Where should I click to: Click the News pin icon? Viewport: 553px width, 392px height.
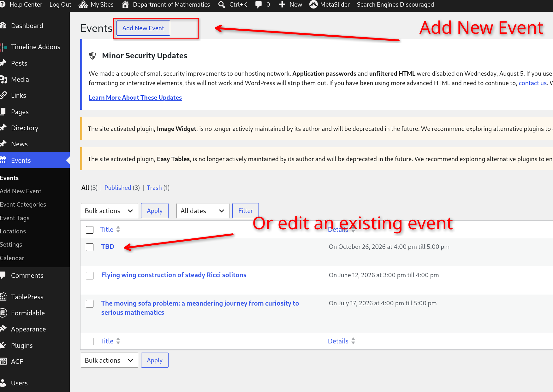(3, 144)
